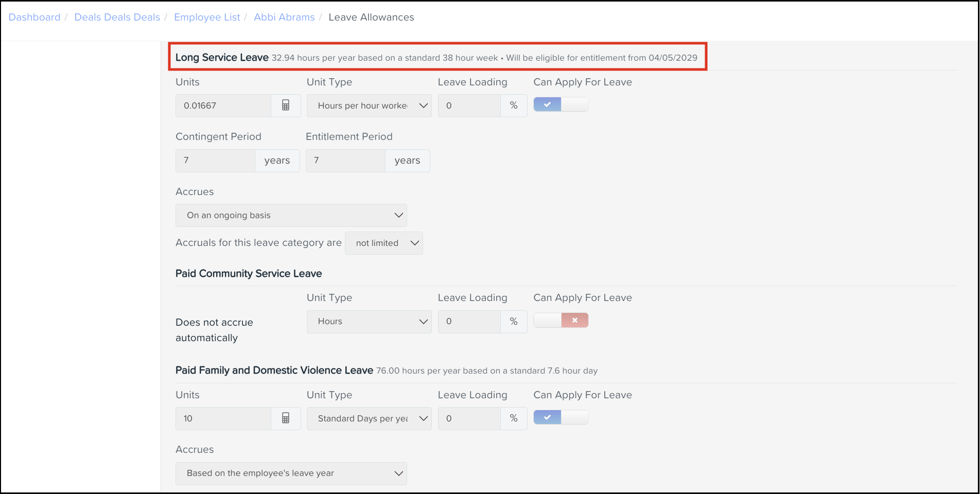The height and width of the screenshot is (494, 980).
Task: Open 'Based on the employee's leave year' dropdown
Action: (x=291, y=473)
